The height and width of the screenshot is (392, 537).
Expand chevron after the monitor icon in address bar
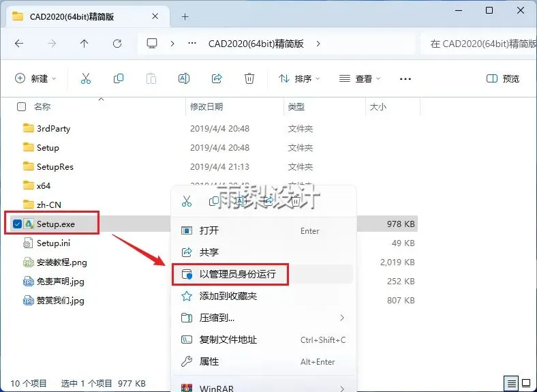coord(172,44)
